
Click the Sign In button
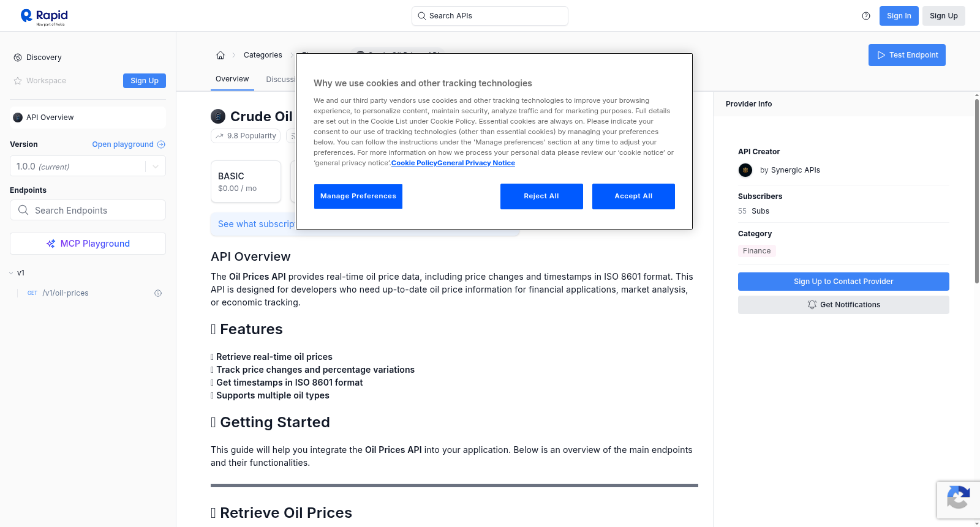point(899,16)
